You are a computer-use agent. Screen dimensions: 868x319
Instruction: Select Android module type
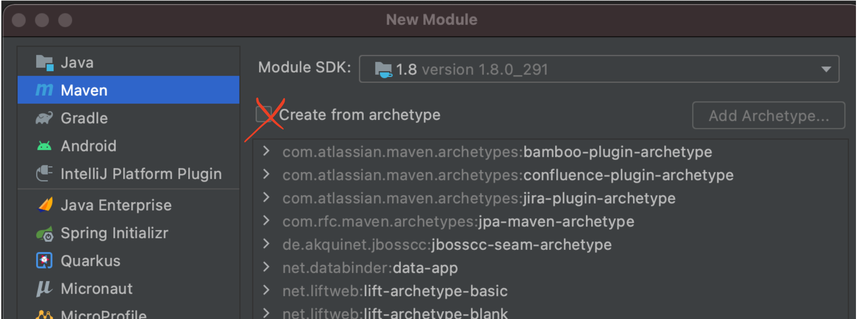point(128,146)
